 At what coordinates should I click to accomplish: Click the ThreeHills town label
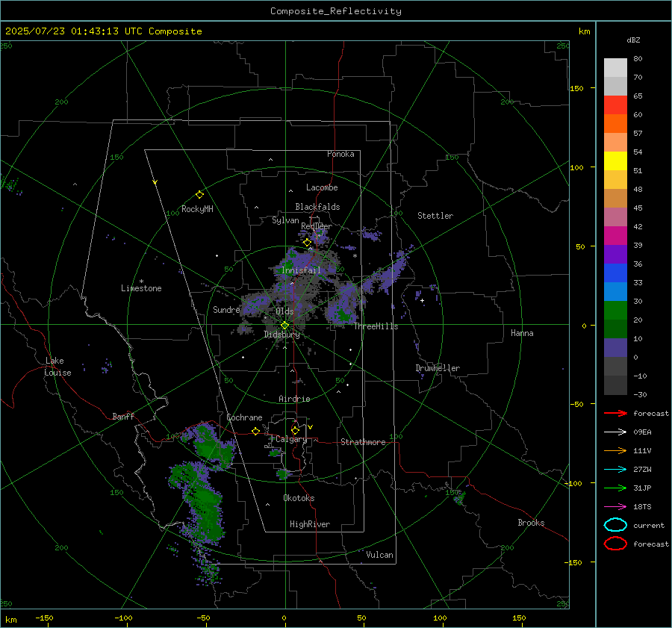[x=376, y=326]
